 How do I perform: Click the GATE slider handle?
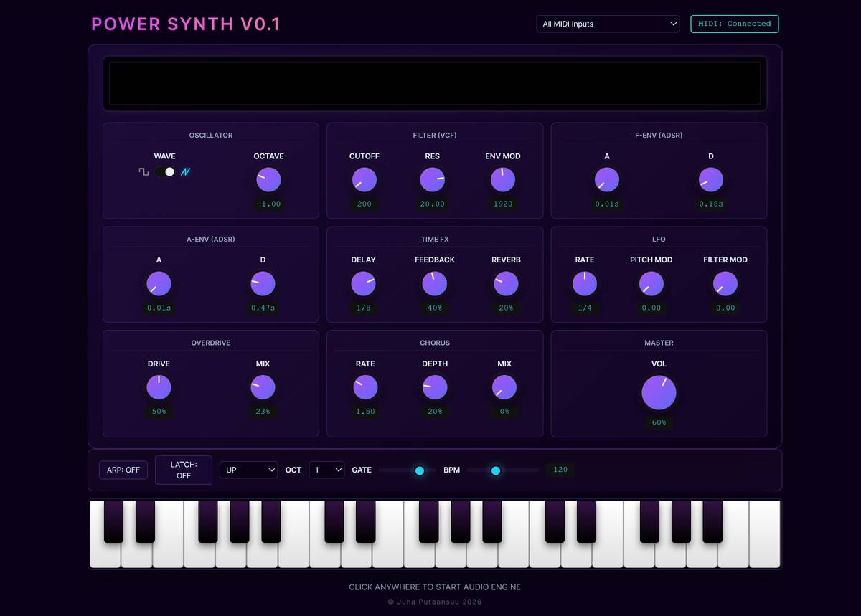420,470
